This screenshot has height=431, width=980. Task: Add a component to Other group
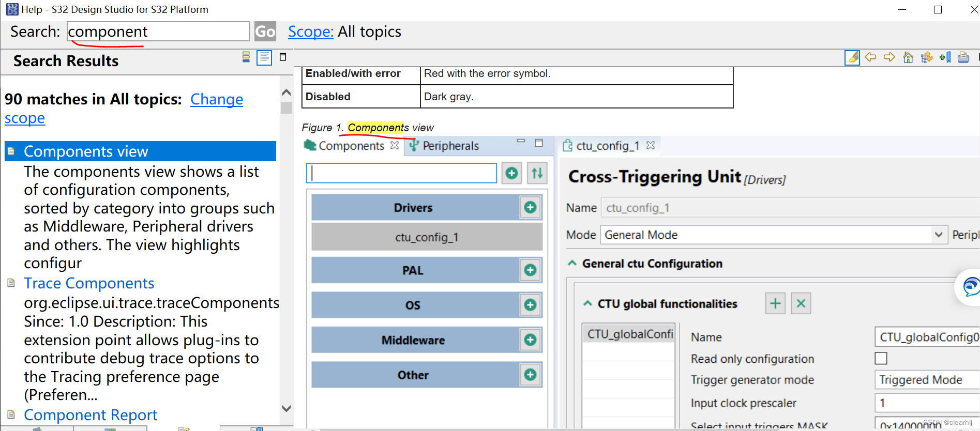click(530, 375)
